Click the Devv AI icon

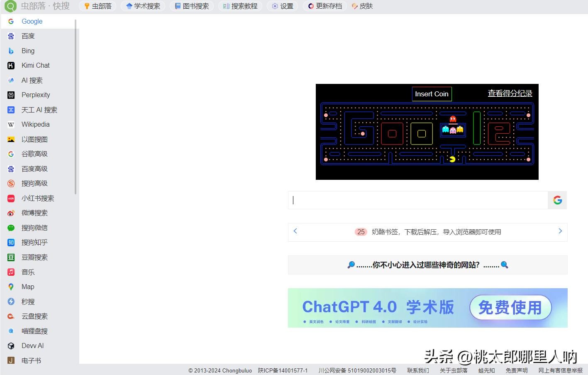11,346
